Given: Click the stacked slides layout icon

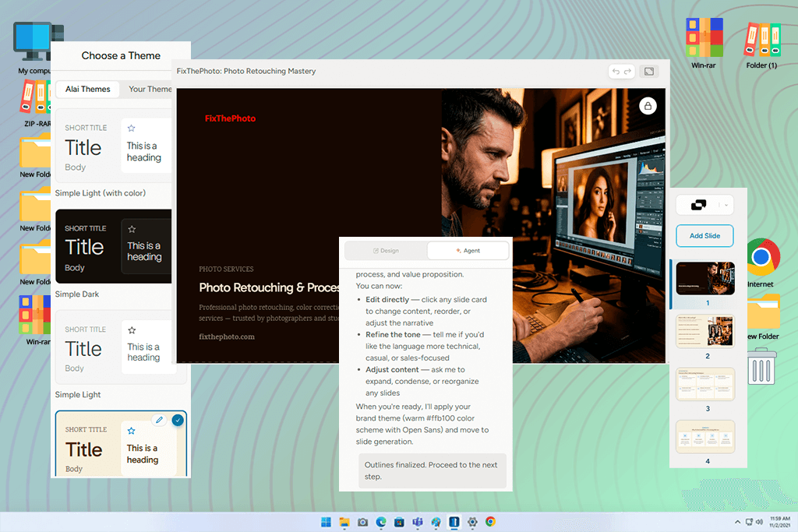Looking at the screenshot, I should click(699, 205).
